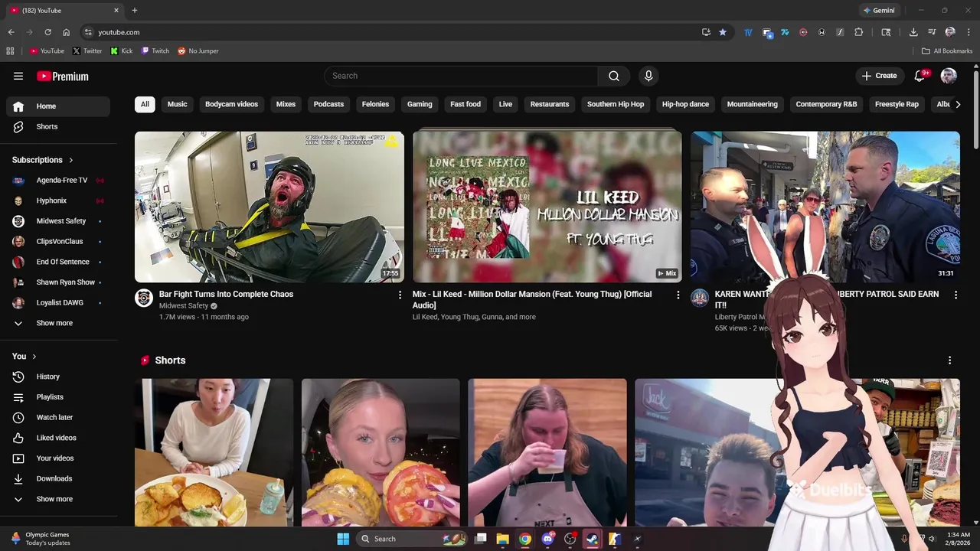The image size is (980, 551).
Task: Open Playlists in sidebar
Action: click(x=58, y=397)
